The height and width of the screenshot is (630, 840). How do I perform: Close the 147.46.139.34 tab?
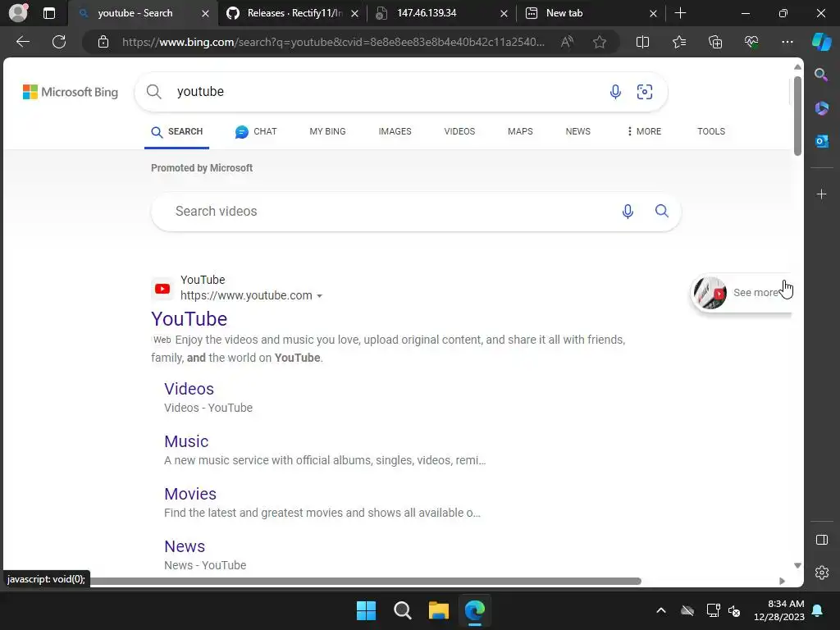(504, 13)
